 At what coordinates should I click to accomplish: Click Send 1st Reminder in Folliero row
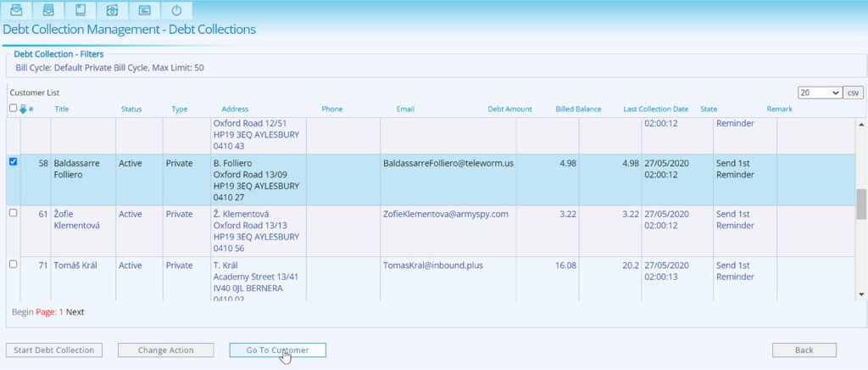(x=735, y=169)
